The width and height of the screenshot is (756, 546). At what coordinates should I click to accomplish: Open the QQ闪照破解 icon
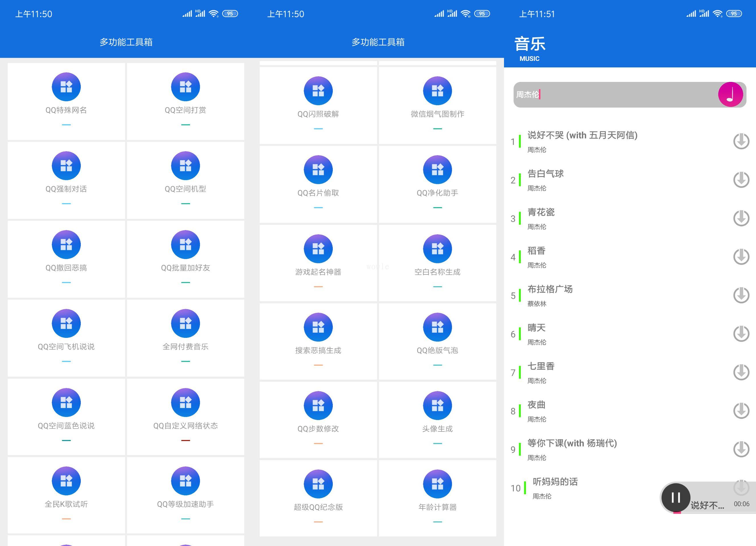(x=318, y=91)
